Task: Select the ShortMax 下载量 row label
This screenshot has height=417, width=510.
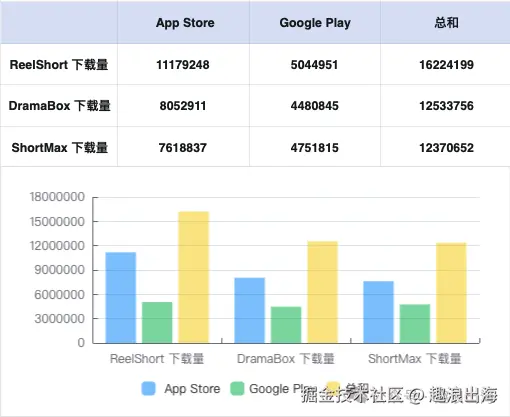Action: tap(60, 147)
